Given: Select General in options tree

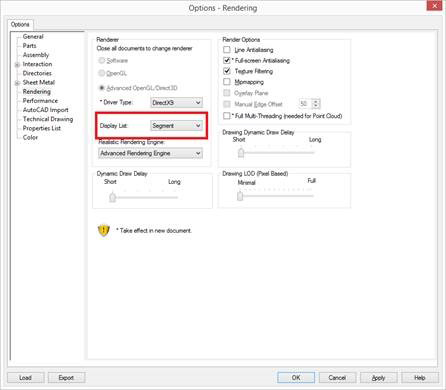Looking at the screenshot, I should tap(33, 37).
